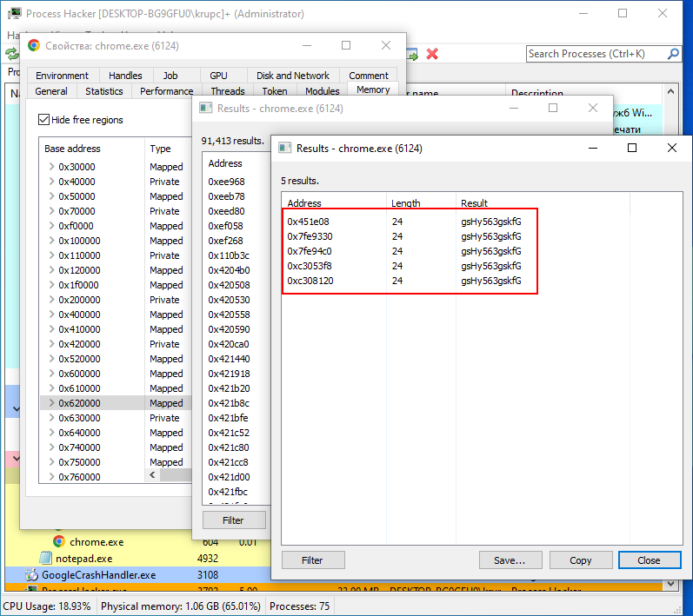Select address 0x420ca0 in results list
The height and width of the screenshot is (616, 693).
pos(229,344)
